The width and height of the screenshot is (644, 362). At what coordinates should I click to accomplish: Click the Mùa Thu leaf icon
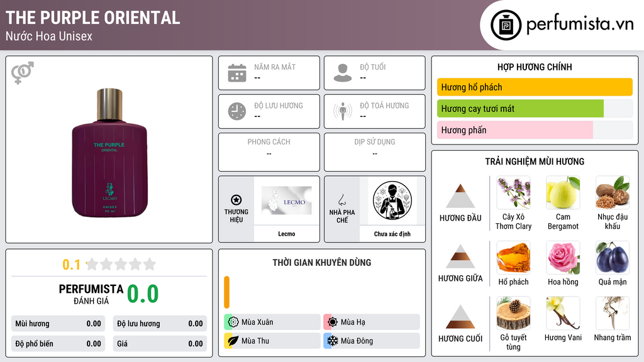point(233,341)
